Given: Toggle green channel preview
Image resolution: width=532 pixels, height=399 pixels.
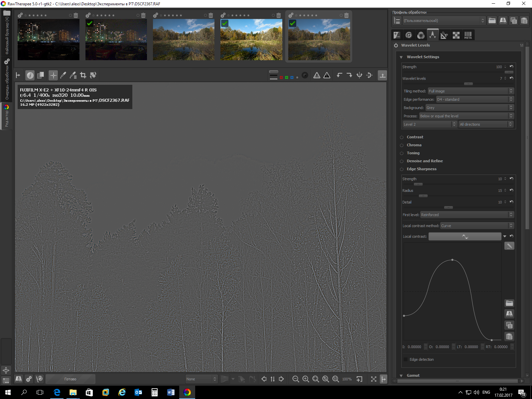Looking at the screenshot, I should (x=287, y=77).
